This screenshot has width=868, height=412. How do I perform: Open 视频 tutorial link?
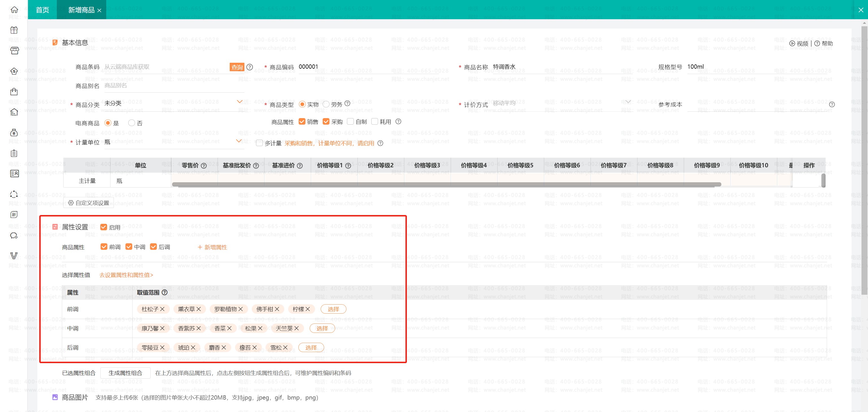click(x=799, y=44)
